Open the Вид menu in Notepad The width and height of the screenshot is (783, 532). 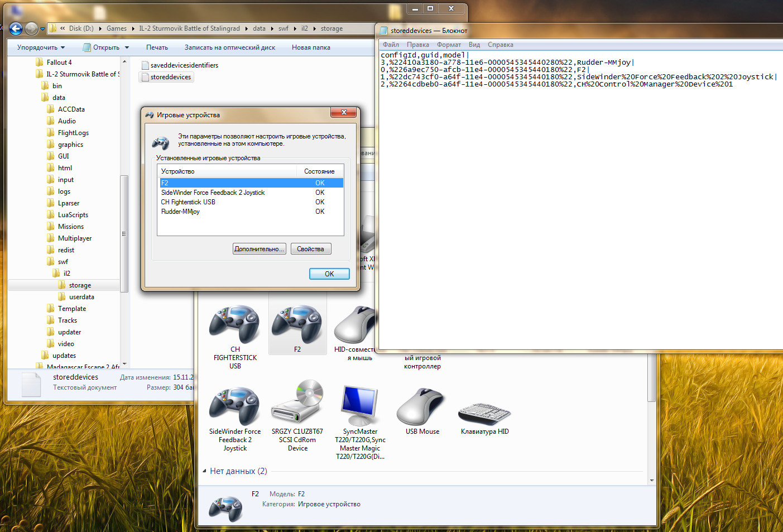coord(474,45)
